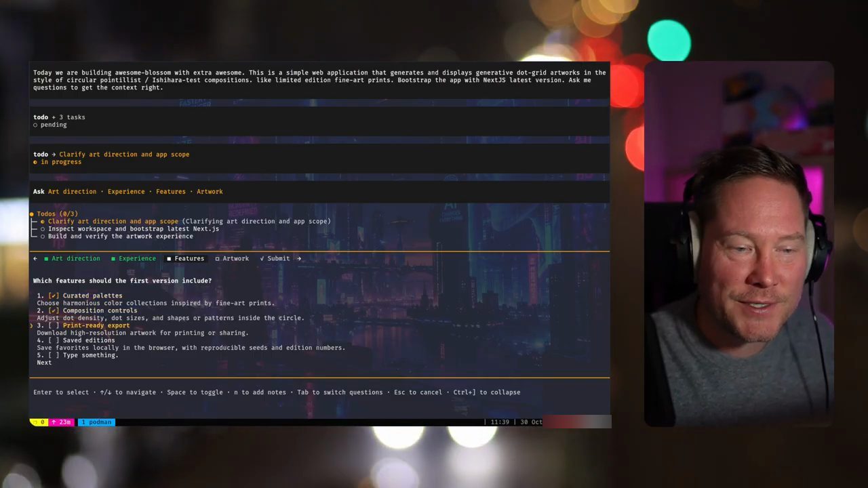
Task: Click the description 'Choose harmonious color collections inspired by fine-art prints.'
Action: (x=156, y=303)
